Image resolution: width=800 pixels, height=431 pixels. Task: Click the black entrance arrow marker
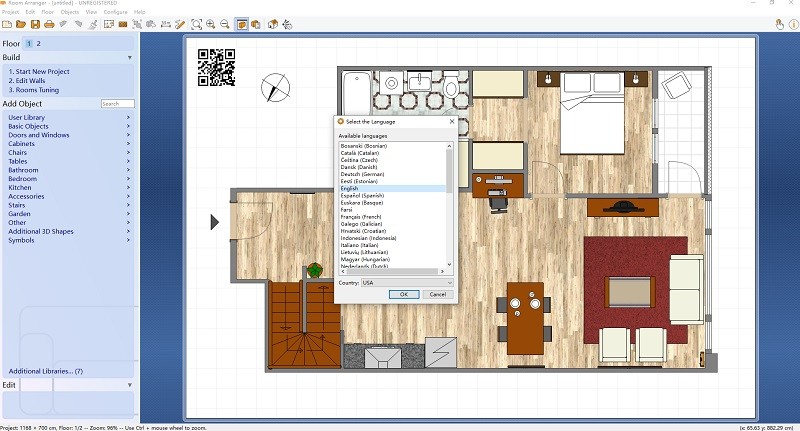click(x=215, y=222)
